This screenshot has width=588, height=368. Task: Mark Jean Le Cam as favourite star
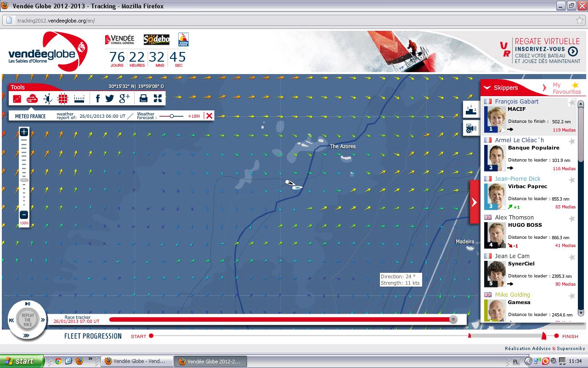pos(572,257)
